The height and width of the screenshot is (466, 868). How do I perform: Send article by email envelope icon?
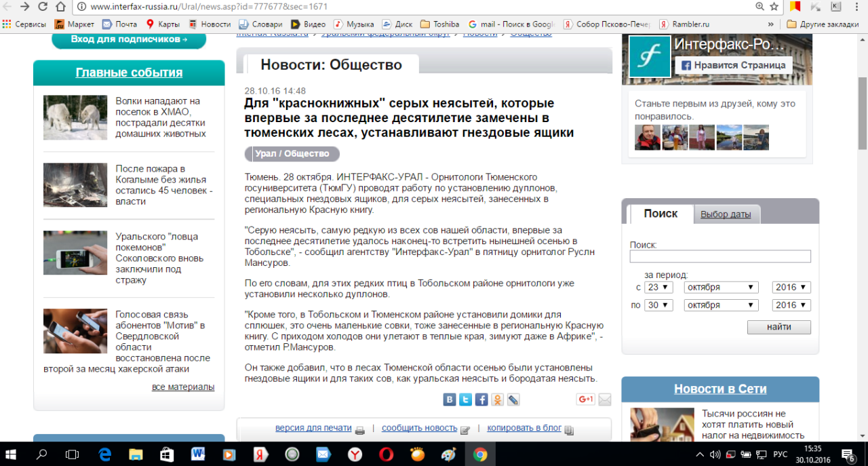(x=604, y=400)
